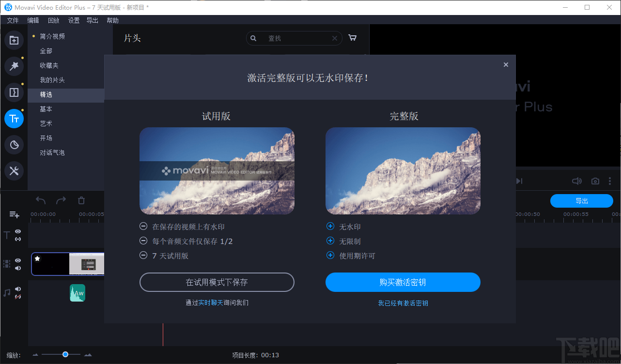Open the import media file tab icon
Viewport: 621px width, 364px height.
point(14,40)
